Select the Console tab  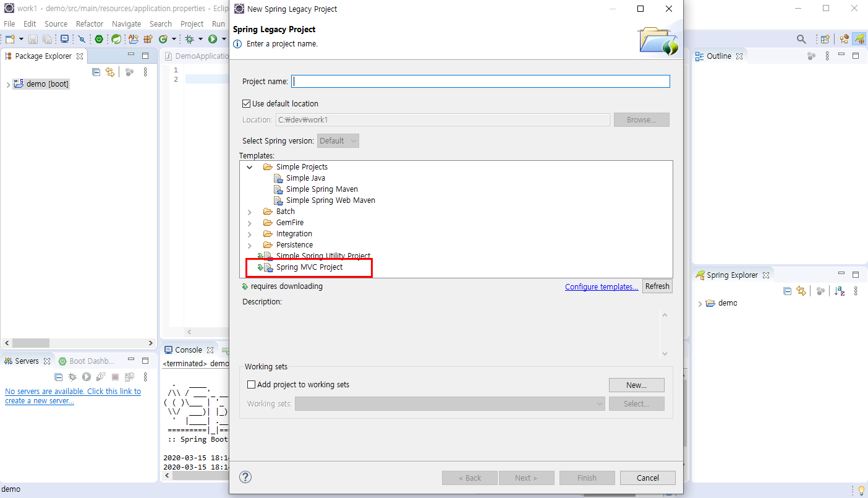pos(189,350)
